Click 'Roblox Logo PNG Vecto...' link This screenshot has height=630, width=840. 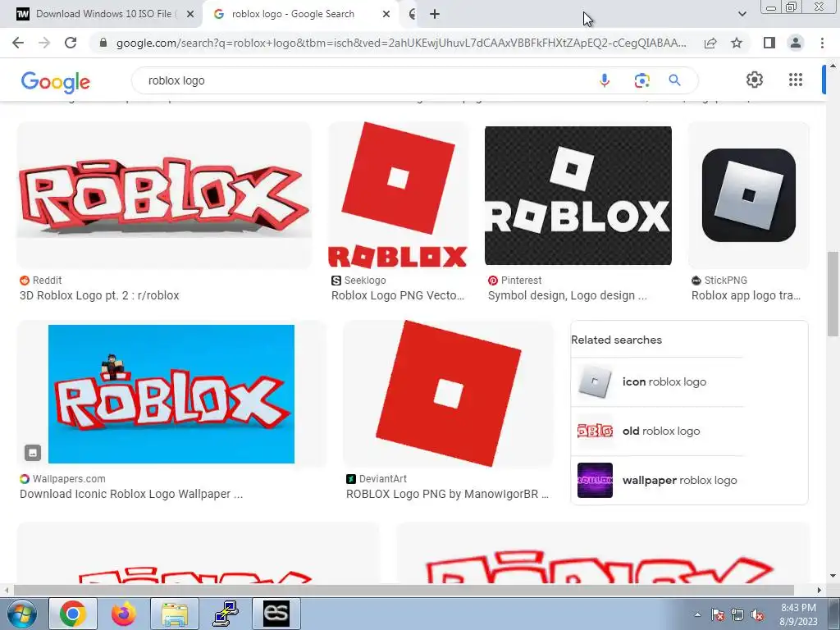point(398,295)
